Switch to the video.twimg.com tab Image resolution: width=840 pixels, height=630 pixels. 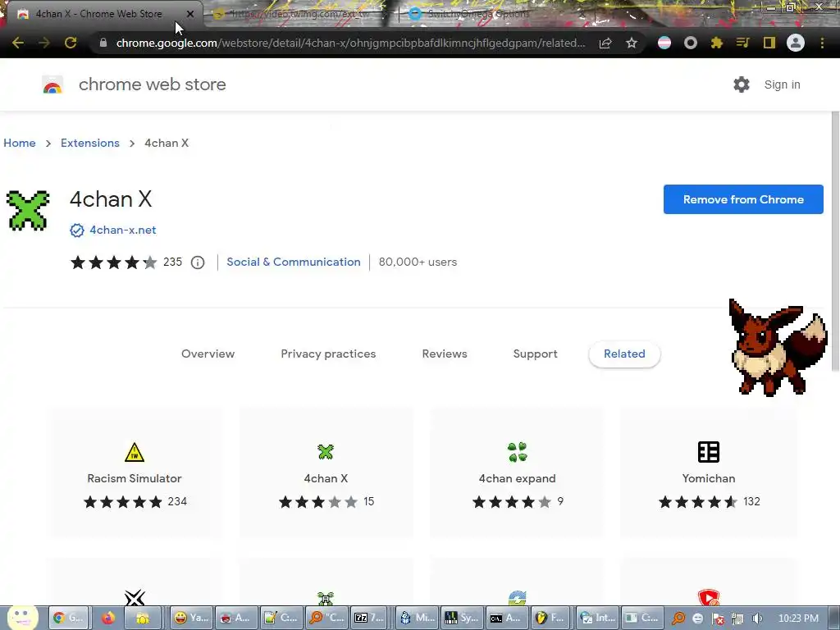pos(300,14)
